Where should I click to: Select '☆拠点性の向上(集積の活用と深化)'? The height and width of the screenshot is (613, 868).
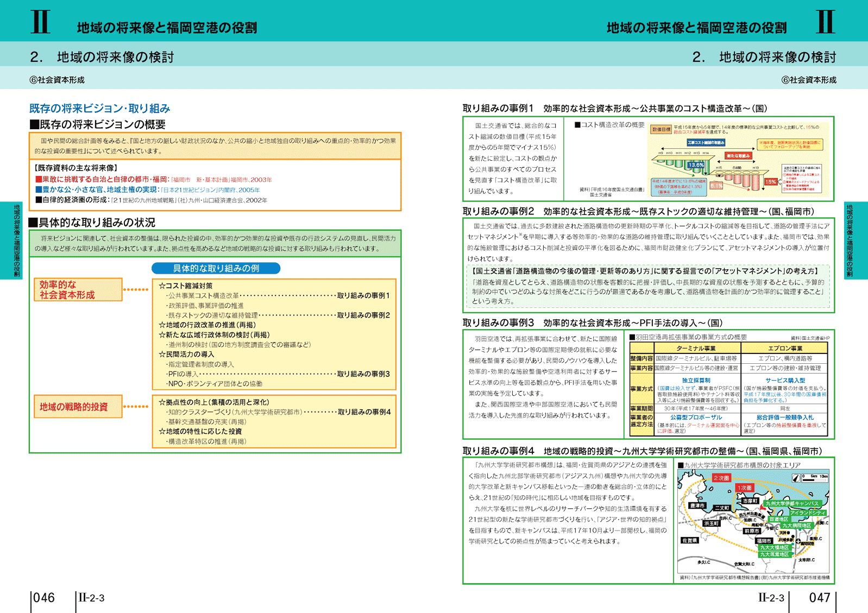pyautogui.click(x=213, y=402)
